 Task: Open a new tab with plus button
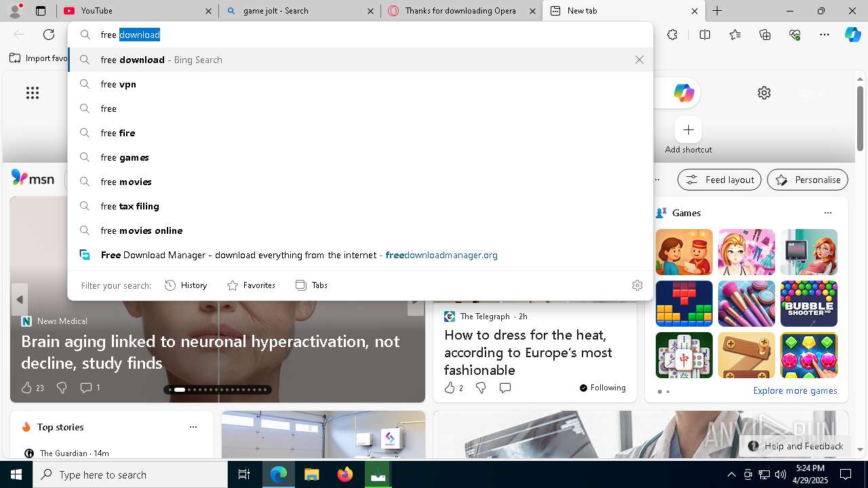(717, 11)
